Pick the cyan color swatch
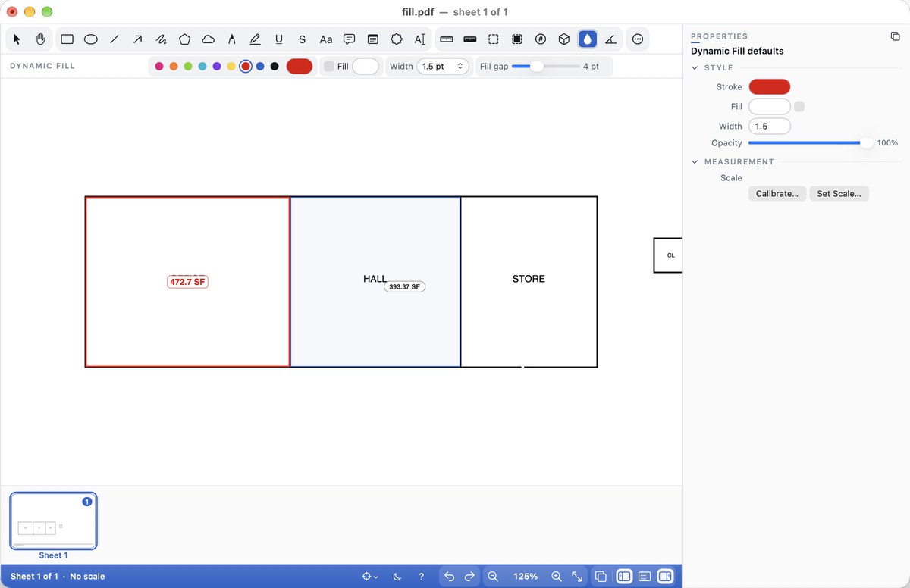 (x=202, y=67)
